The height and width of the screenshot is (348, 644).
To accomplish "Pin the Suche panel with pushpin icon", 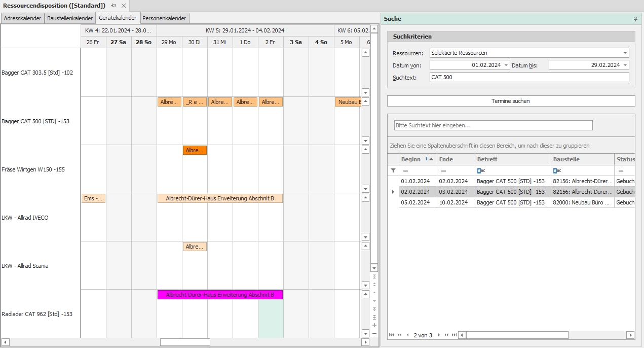I will [635, 19].
